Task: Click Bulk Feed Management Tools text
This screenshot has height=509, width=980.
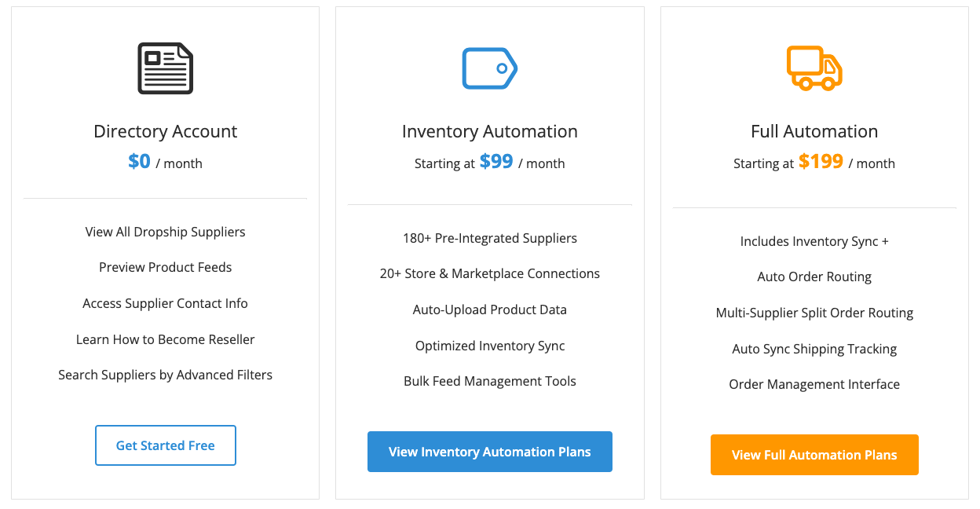Action: click(489, 381)
